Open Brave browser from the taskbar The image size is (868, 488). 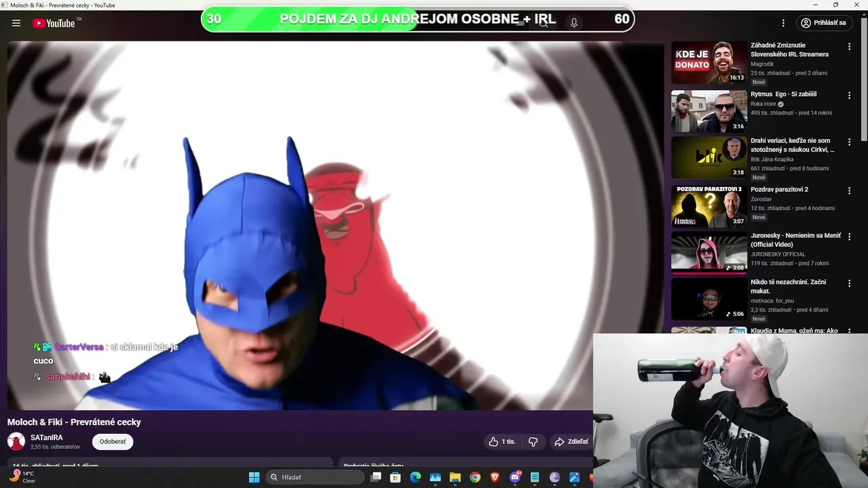pyautogui.click(x=495, y=477)
